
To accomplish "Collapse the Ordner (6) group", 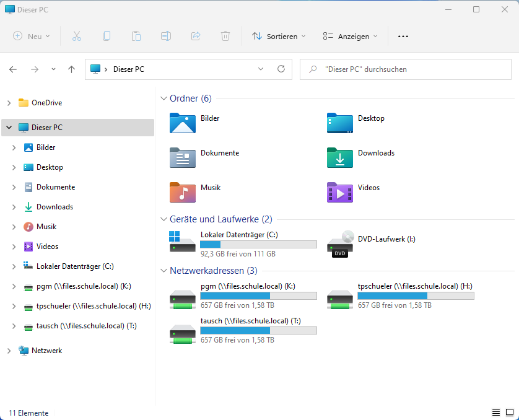I will pyautogui.click(x=164, y=98).
